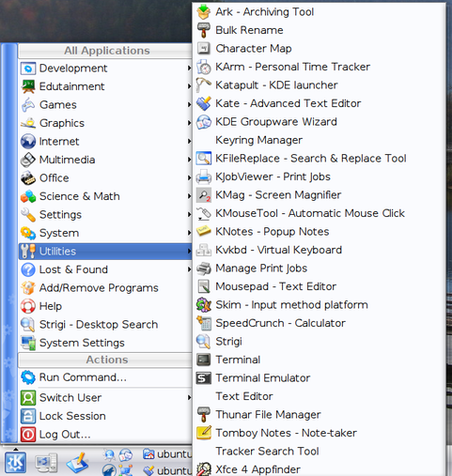Select the Utilities menu entry
Image resolution: width=452 pixels, height=476 pixels.
coord(105,252)
